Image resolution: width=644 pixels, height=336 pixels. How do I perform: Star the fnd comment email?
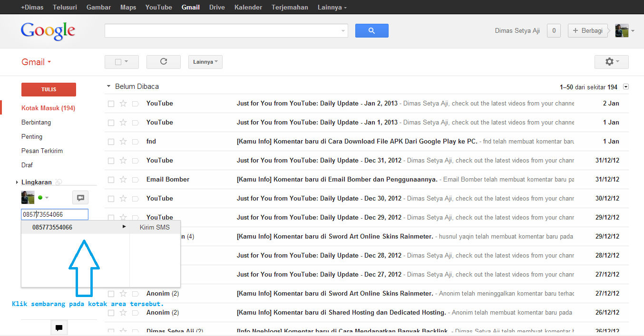pyautogui.click(x=123, y=141)
